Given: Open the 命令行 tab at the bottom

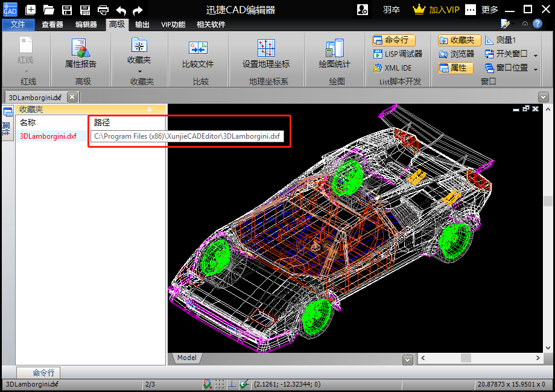Looking at the screenshot, I should coord(39,373).
